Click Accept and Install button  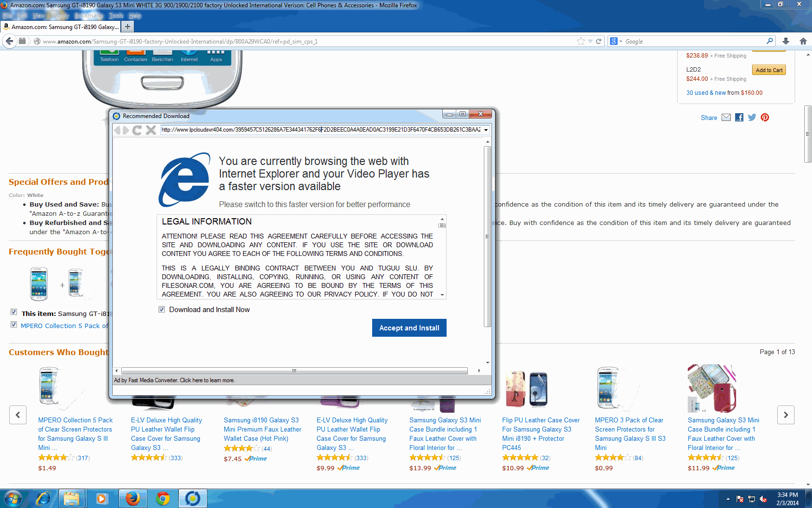409,328
